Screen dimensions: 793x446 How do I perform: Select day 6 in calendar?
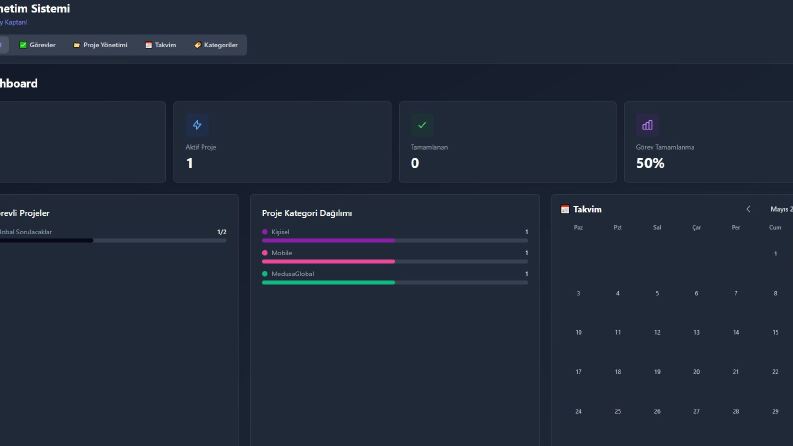coord(696,293)
